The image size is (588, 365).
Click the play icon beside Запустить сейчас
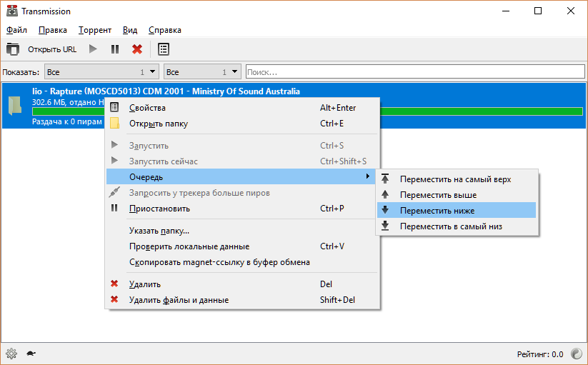114,161
